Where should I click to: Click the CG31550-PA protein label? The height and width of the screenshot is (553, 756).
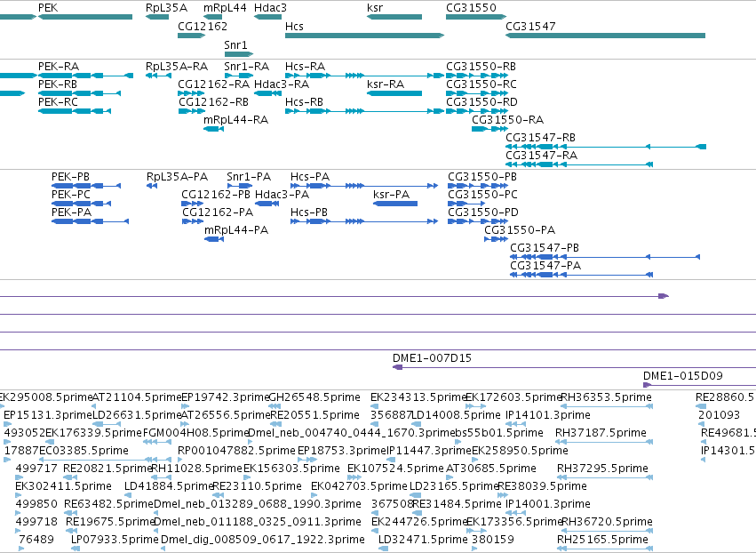520,230
